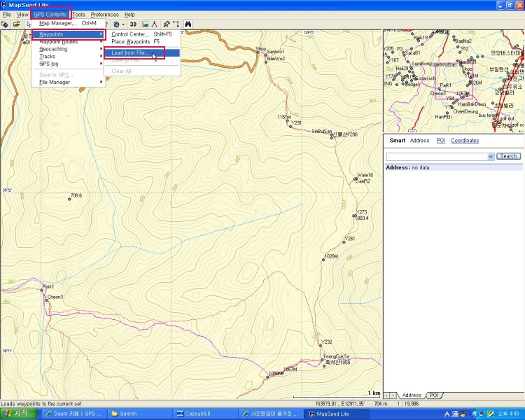Click the IME language A indicator
This screenshot has width=525, height=420.
tap(447, 414)
